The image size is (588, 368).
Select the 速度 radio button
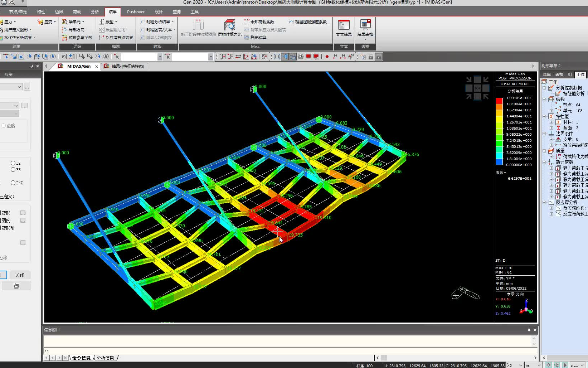(x=4, y=126)
